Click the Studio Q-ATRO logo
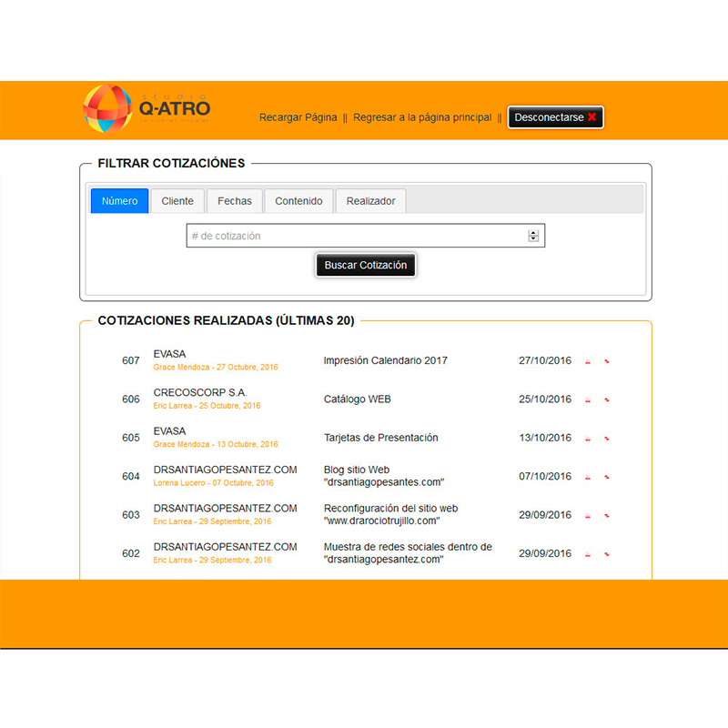The image size is (728, 728). click(x=146, y=109)
